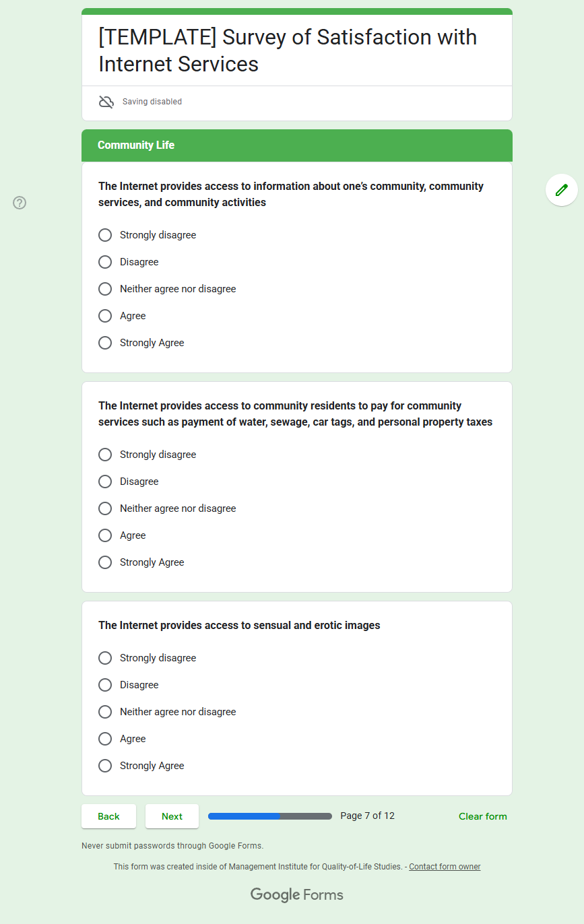This screenshot has width=584, height=924.
Task: Click the page progress bar
Action: click(269, 816)
